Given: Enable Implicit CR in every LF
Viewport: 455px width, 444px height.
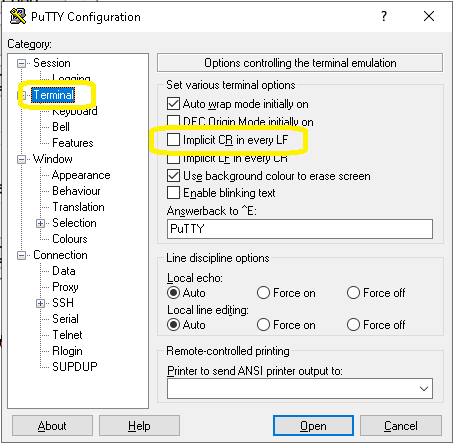Looking at the screenshot, I should click(x=173, y=139).
